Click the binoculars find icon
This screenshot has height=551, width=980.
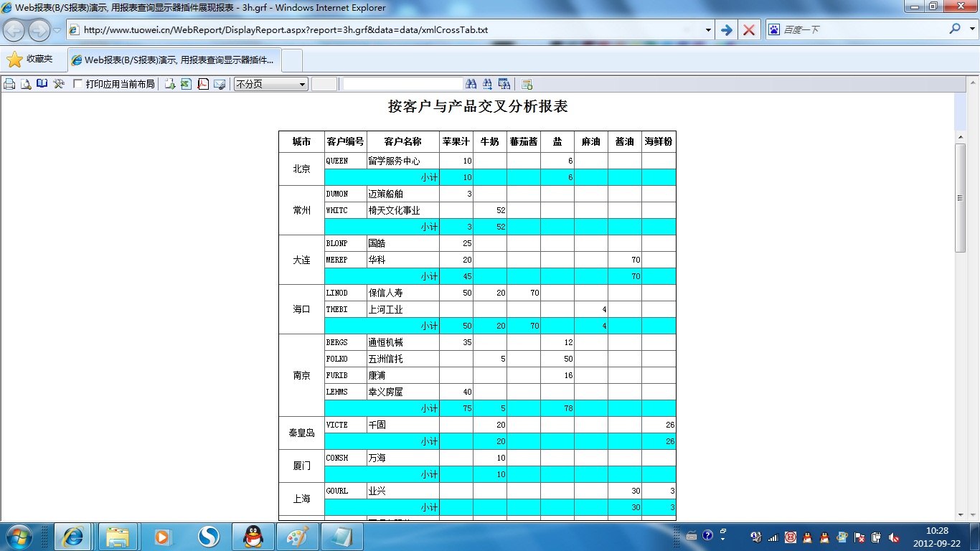pyautogui.click(x=471, y=84)
